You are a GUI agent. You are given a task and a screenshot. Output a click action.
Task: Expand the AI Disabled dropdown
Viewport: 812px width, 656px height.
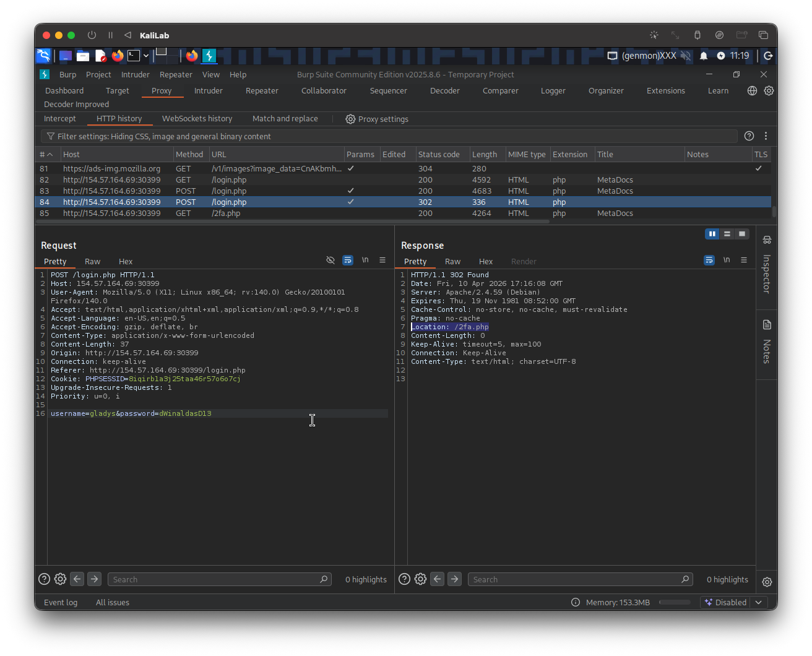coord(758,602)
